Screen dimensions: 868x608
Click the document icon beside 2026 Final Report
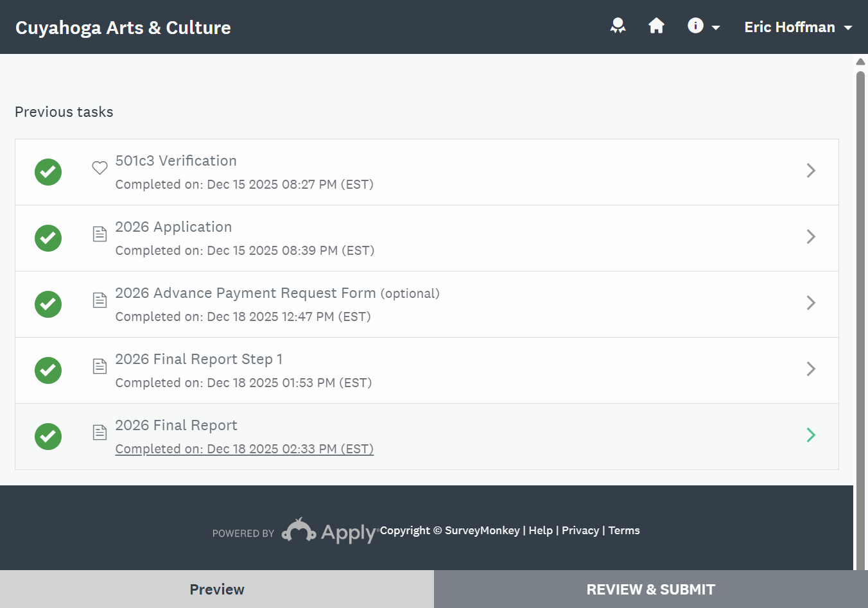[x=100, y=432]
